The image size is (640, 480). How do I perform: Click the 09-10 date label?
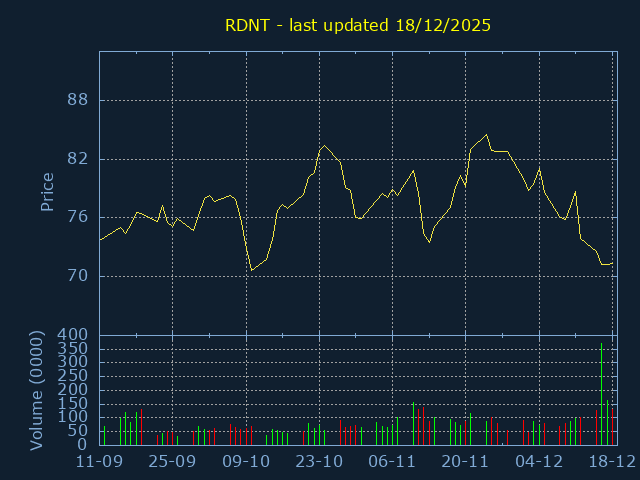pos(246,462)
